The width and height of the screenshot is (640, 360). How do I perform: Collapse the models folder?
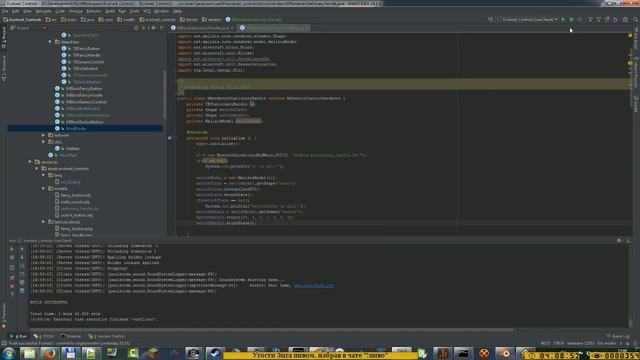tap(43, 189)
